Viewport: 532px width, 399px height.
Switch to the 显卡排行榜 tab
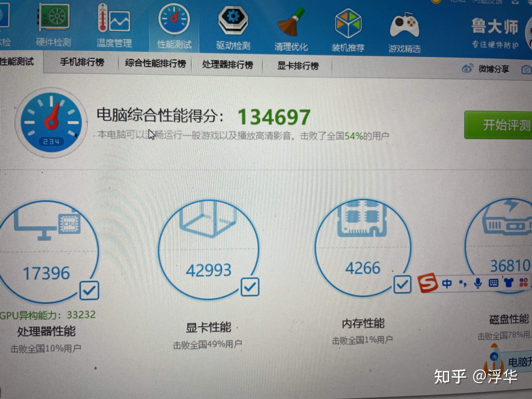(x=298, y=66)
